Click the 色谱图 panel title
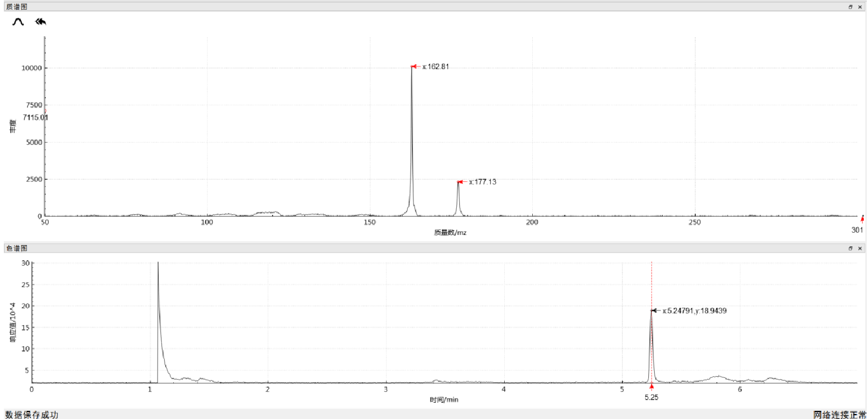Viewport: 868px width, 419px height. tap(17, 248)
